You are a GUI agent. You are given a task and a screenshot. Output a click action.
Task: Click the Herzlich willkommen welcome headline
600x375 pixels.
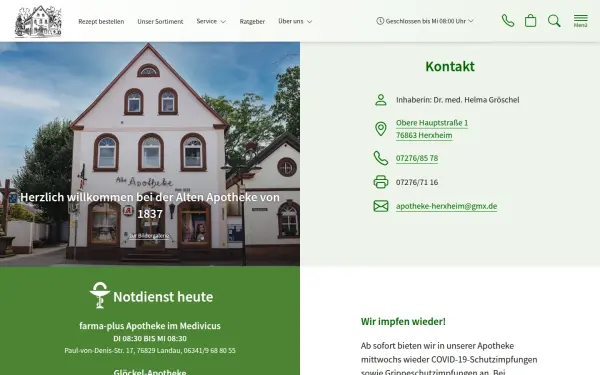tap(150, 205)
